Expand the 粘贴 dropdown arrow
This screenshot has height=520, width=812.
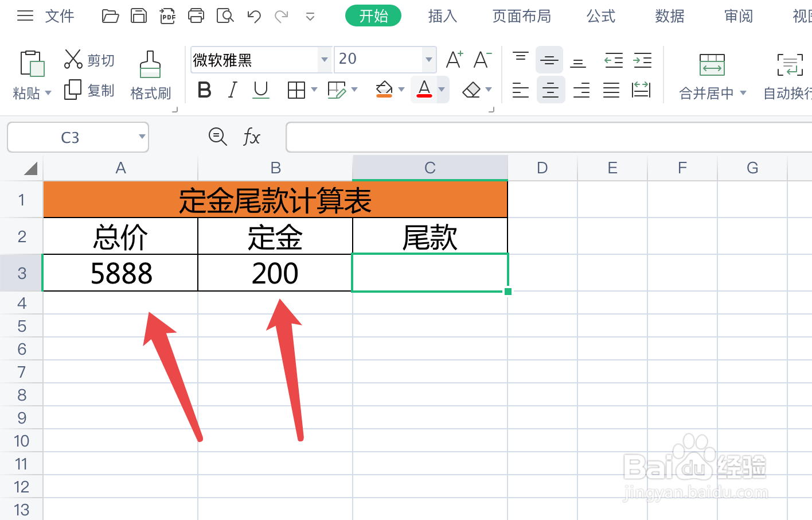click(x=48, y=93)
